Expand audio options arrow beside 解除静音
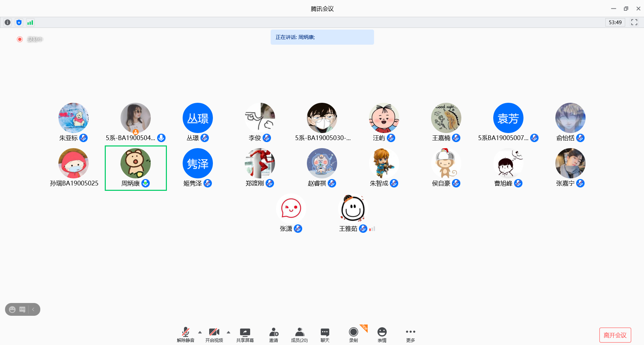644x345 pixels. (200, 332)
